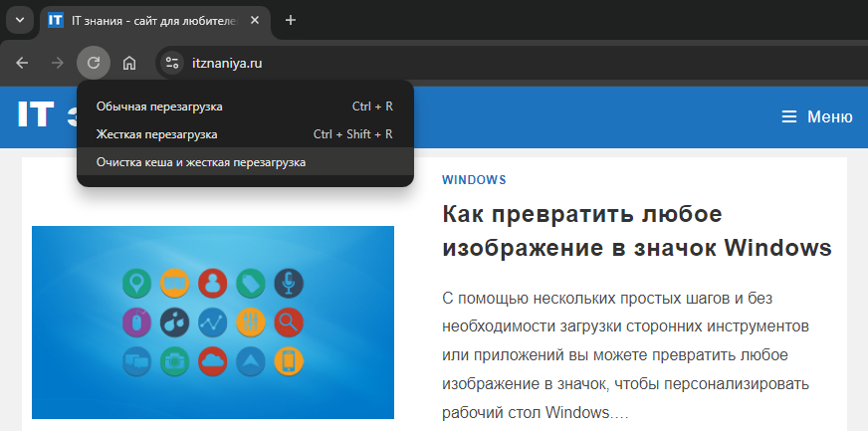This screenshot has height=431, width=868.
Task: Open the Меню hamburger button
Action: 817,116
